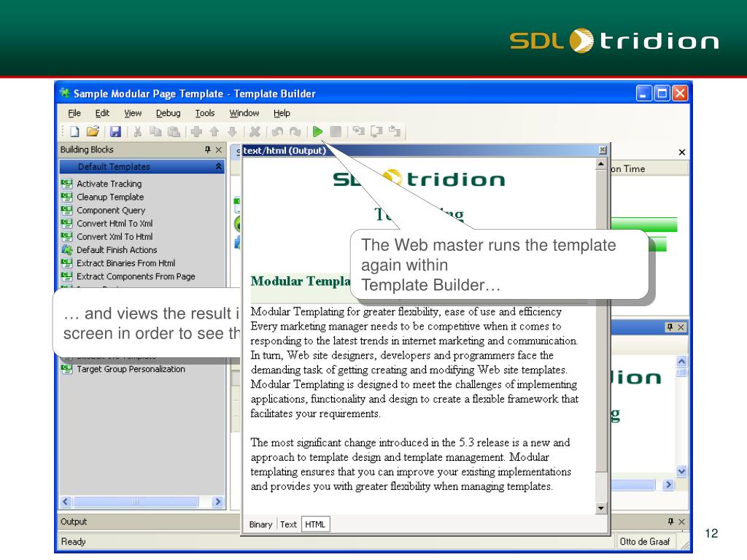Screen dimensions: 747x560
Task: Open the View menu
Action: (x=133, y=113)
